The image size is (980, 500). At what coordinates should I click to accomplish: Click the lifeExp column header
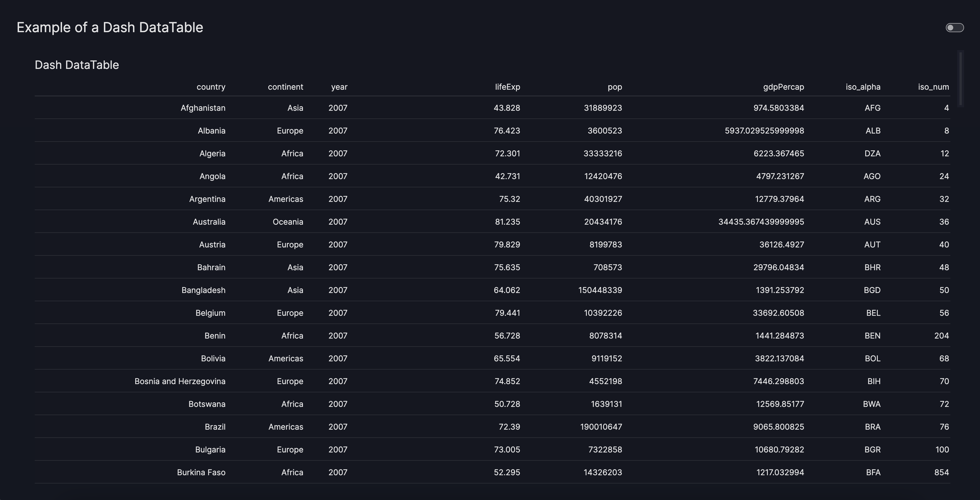click(507, 87)
